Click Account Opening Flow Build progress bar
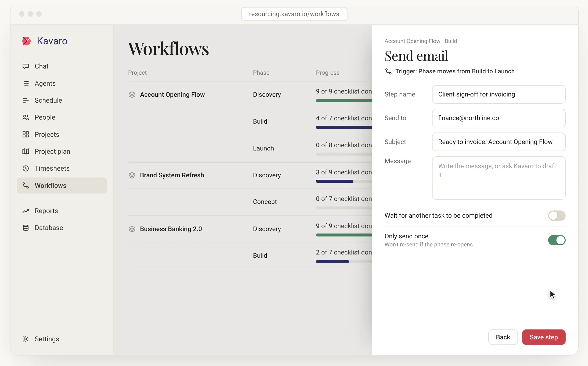This screenshot has height=366, width=588. pos(344,127)
